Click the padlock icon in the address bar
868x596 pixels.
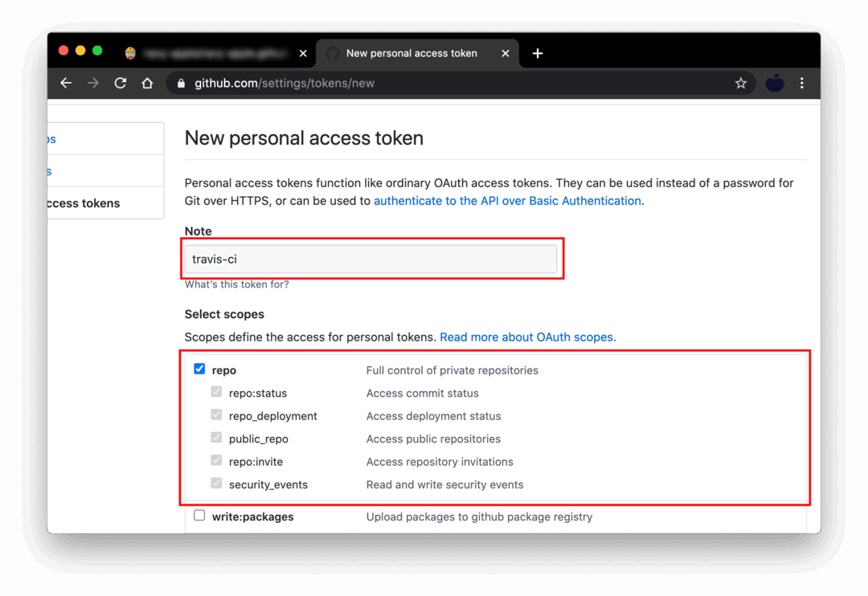181,83
